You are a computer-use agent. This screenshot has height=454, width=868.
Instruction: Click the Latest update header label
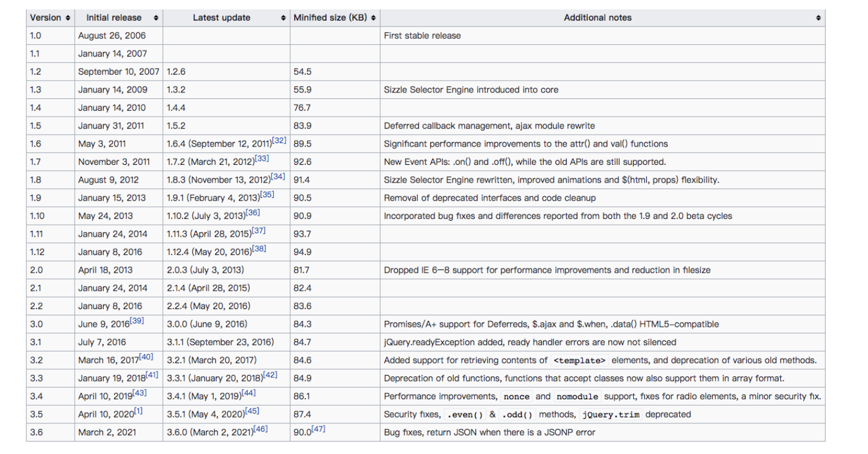(221, 18)
